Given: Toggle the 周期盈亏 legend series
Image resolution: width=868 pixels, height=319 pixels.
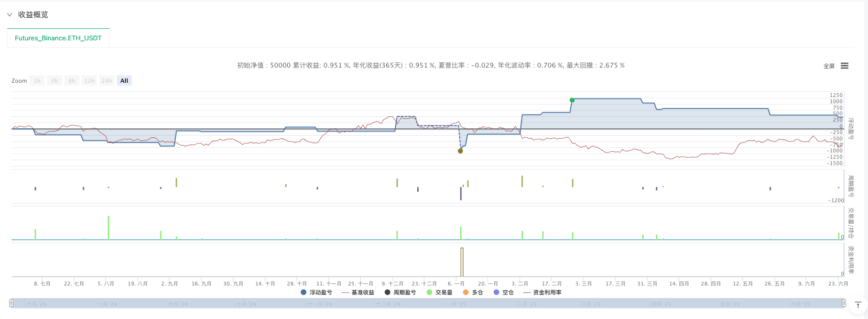Looking at the screenshot, I should pos(400,292).
